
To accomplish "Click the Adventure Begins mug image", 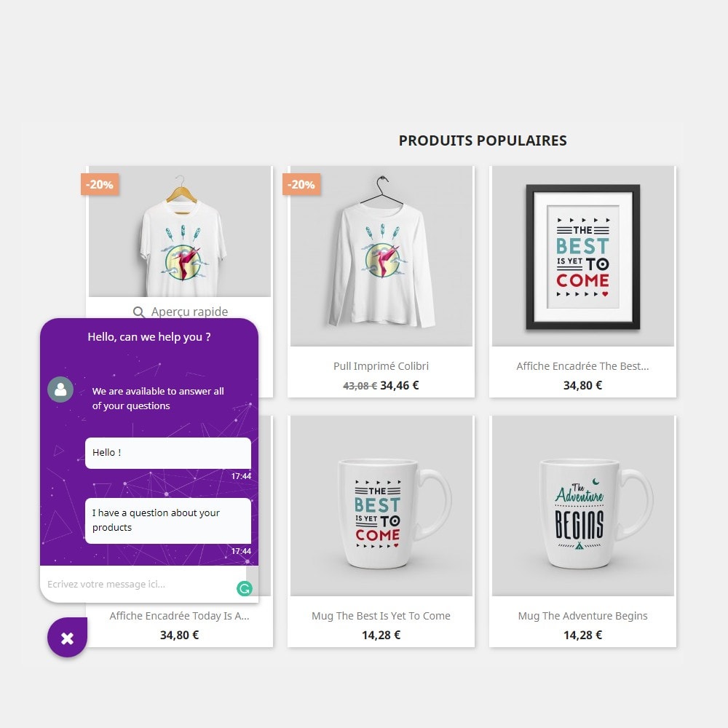I will (582, 506).
